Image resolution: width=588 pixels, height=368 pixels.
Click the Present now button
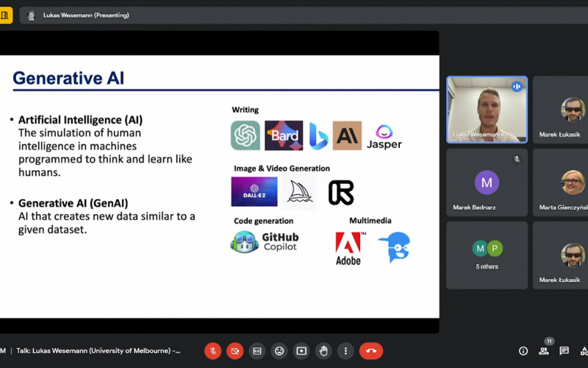click(301, 351)
